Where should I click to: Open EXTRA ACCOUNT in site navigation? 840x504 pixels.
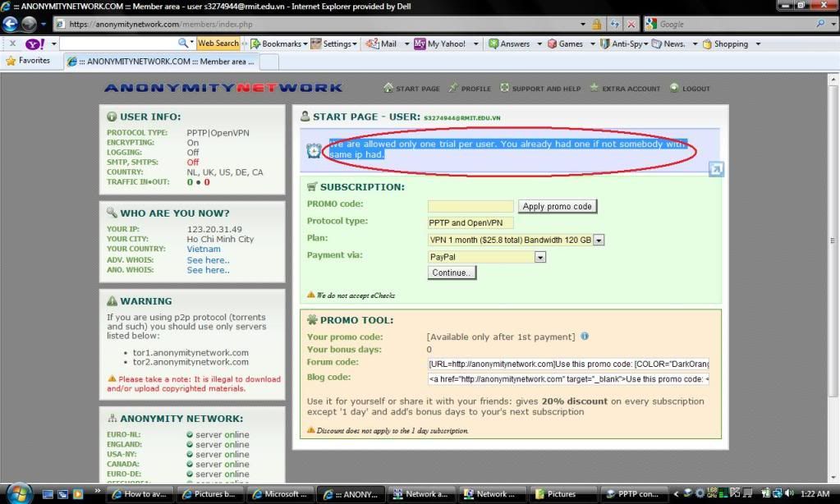click(625, 89)
